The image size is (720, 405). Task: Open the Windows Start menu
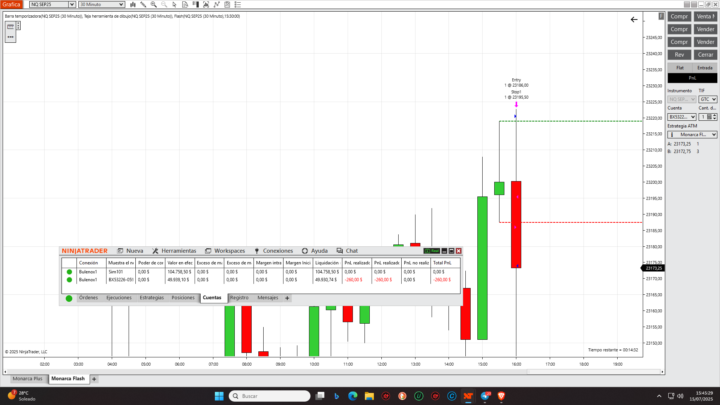[219, 396]
